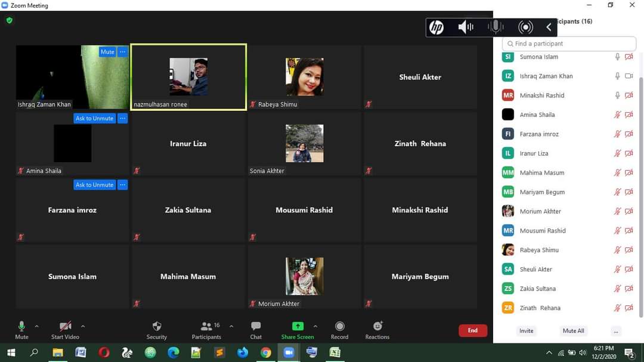Click Amina Shaila's muted mic icon in list
Viewport: 644px width, 362px height.
click(x=617, y=115)
